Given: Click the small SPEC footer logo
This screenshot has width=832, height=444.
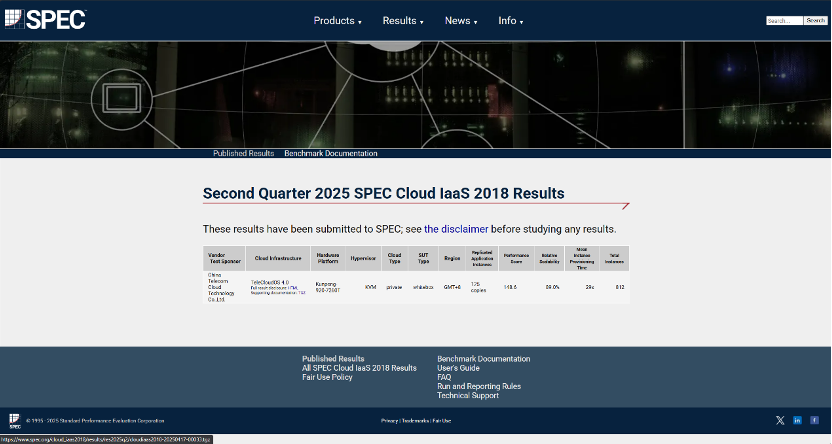Looking at the screenshot, I should [15, 421].
